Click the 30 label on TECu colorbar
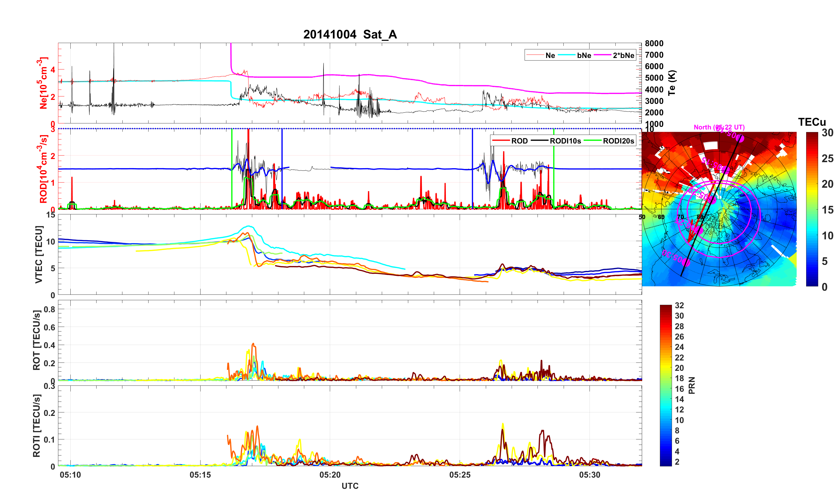 pyautogui.click(x=828, y=133)
